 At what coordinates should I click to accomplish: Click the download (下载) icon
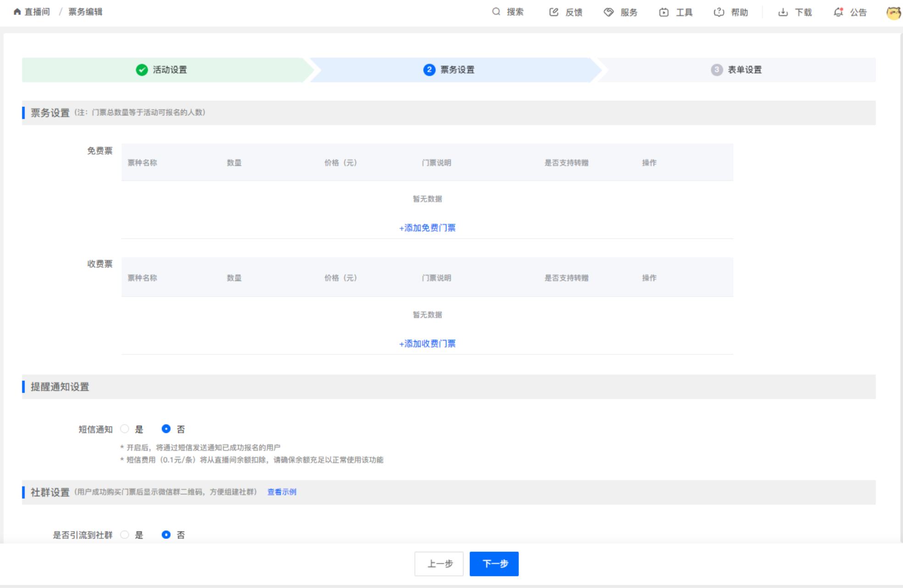click(783, 12)
